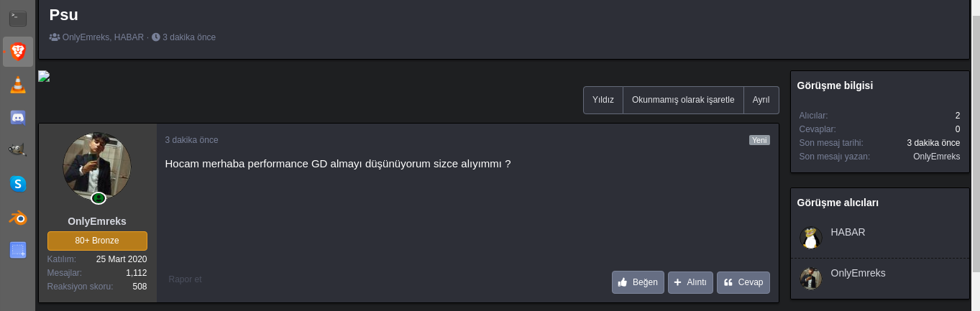Click OnlyEmreks avatar in recipients list
The image size is (980, 311).
click(811, 278)
